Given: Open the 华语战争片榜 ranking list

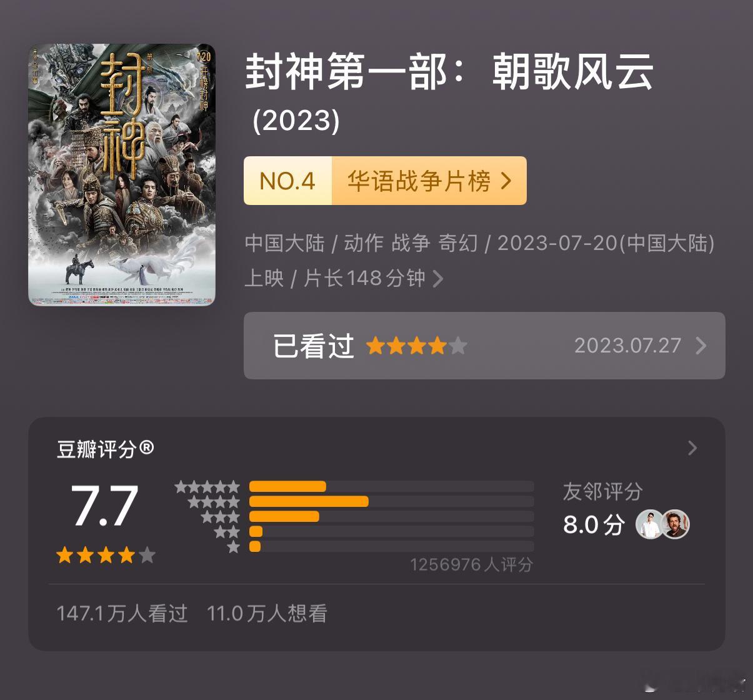Looking at the screenshot, I should (x=429, y=181).
